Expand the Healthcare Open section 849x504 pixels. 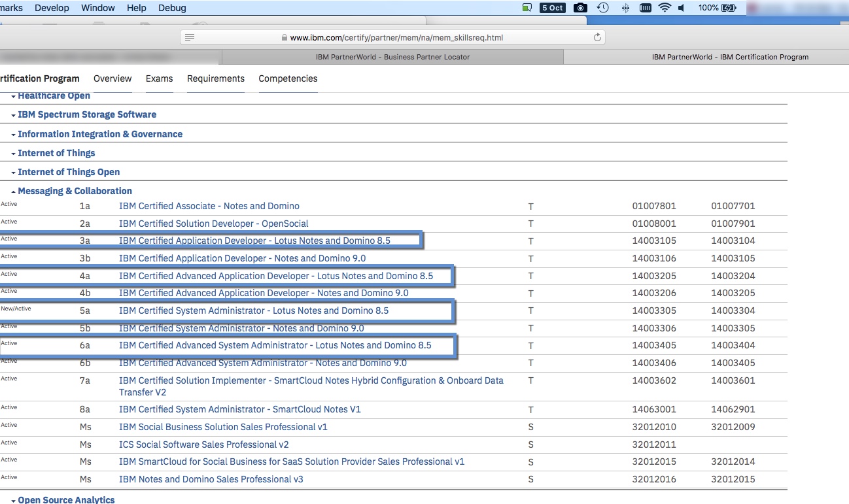click(54, 96)
